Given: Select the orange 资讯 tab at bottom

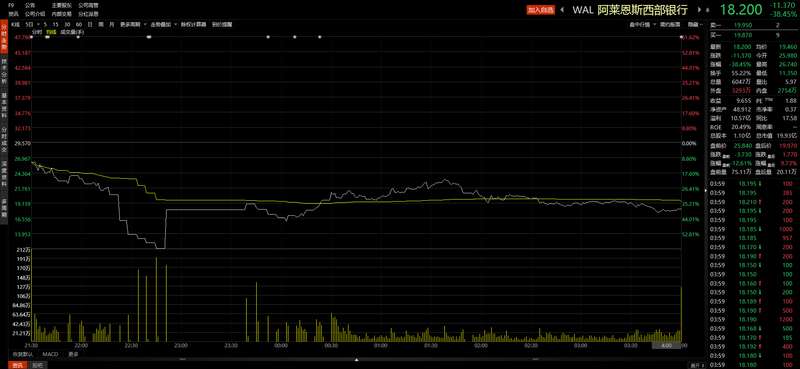Looking at the screenshot, I should 18,365.
